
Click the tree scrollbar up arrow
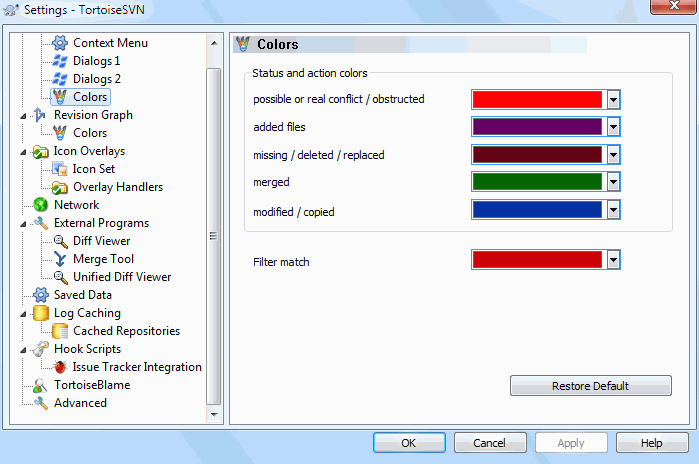(x=214, y=43)
